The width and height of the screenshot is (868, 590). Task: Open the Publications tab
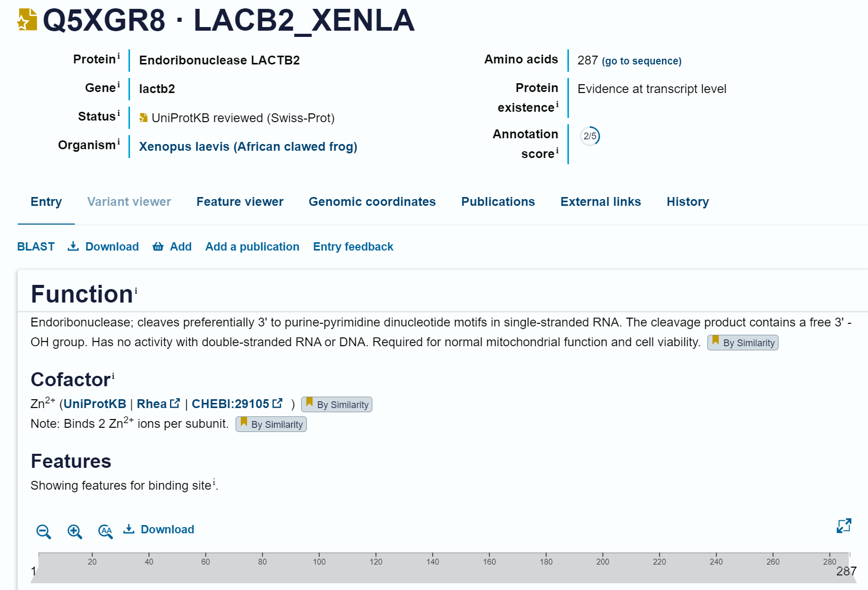[498, 202]
